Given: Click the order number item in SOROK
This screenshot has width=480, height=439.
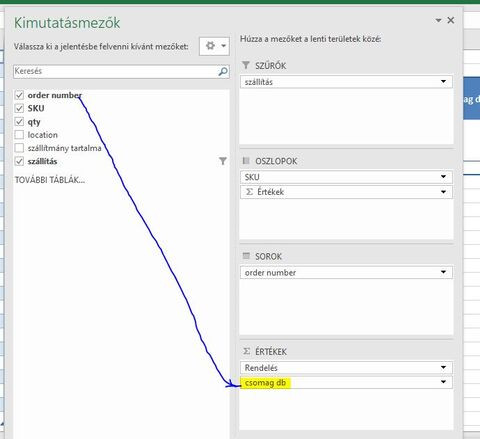Looking at the screenshot, I should [x=346, y=272].
